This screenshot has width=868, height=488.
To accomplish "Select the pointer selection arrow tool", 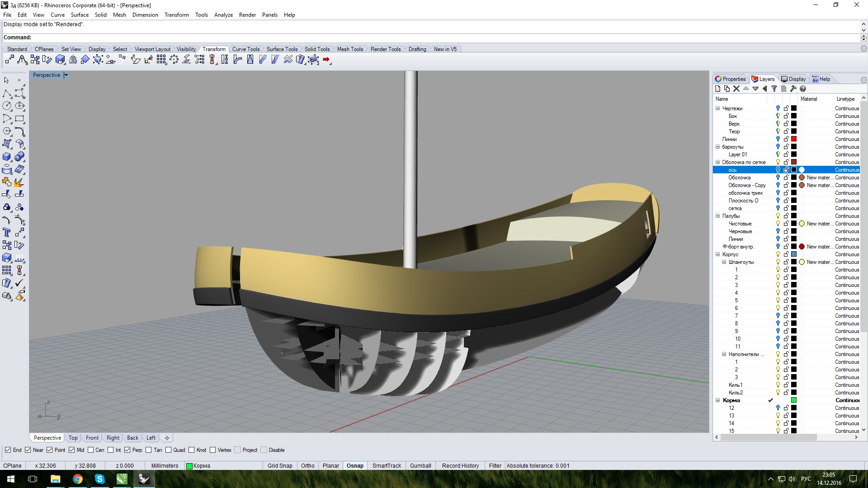I will click(7, 80).
